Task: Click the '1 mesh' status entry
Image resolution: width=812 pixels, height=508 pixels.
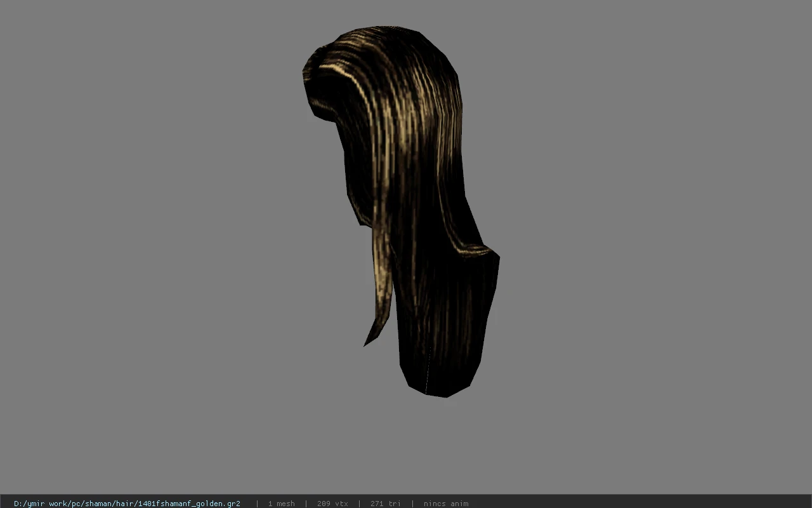Action: pos(281,504)
